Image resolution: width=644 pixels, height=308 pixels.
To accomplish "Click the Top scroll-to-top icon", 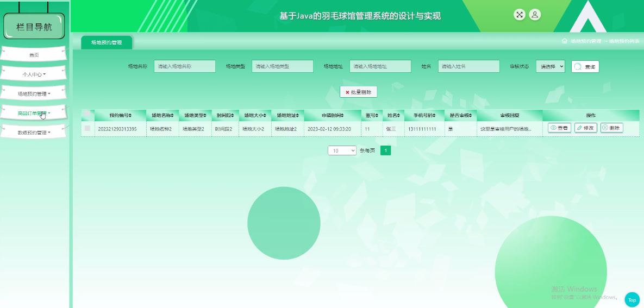I will tap(632, 299).
